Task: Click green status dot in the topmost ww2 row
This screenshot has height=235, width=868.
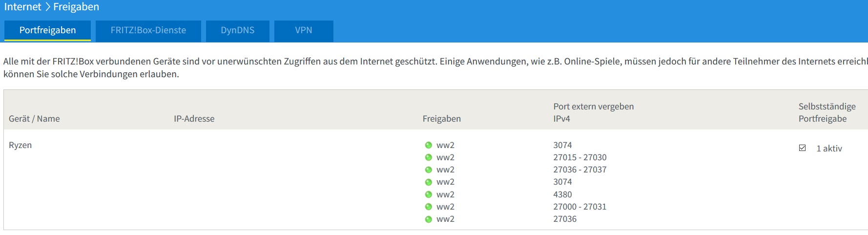Action: (429, 145)
